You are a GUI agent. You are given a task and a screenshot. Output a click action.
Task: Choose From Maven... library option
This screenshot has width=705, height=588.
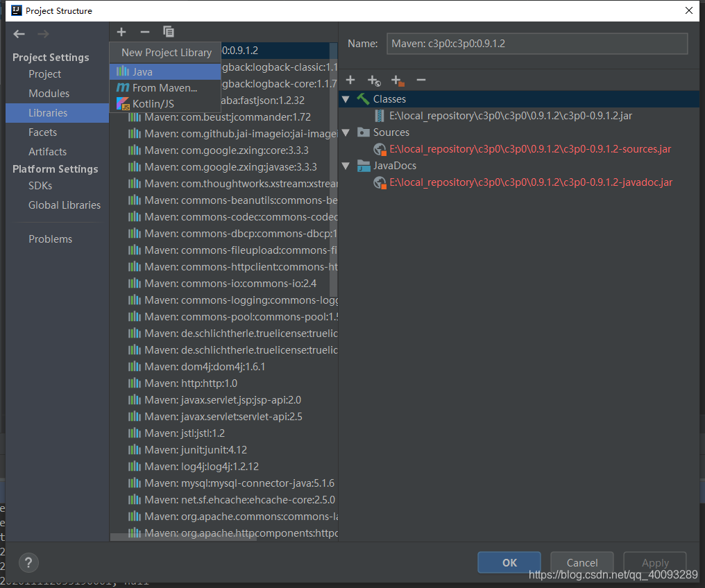pos(165,87)
